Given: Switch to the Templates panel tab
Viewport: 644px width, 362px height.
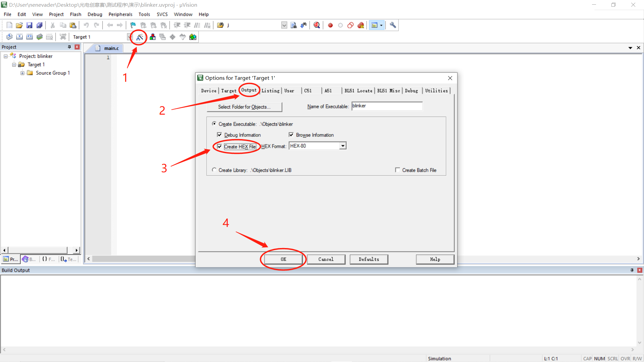Looking at the screenshot, I should tap(69, 259).
